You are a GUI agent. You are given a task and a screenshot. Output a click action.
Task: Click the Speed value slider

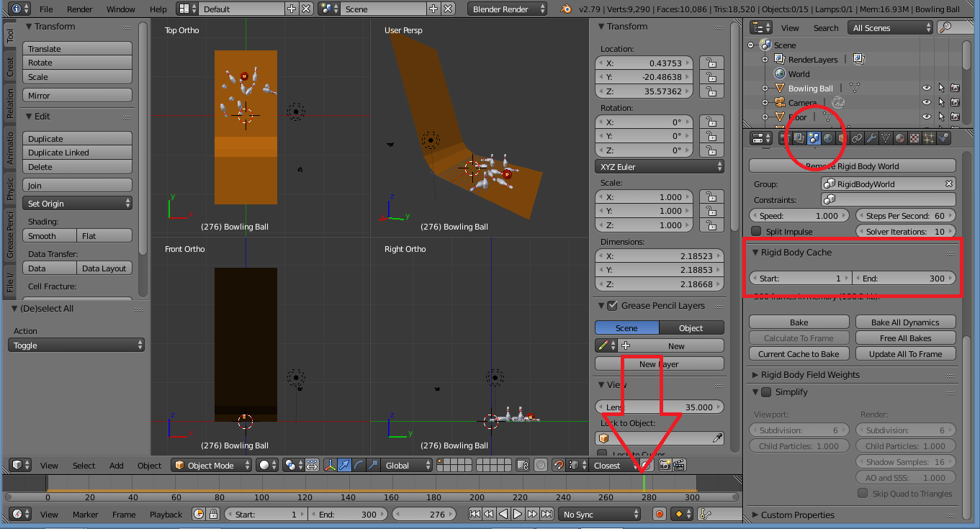click(799, 216)
